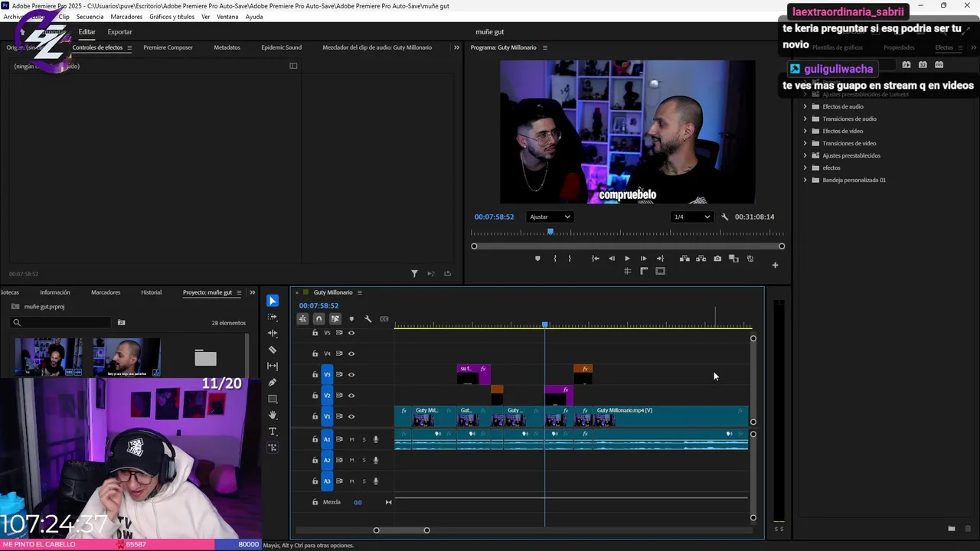The image size is (980, 551).
Task: Expand the Ajustes preestablecidos folder
Action: 805,155
